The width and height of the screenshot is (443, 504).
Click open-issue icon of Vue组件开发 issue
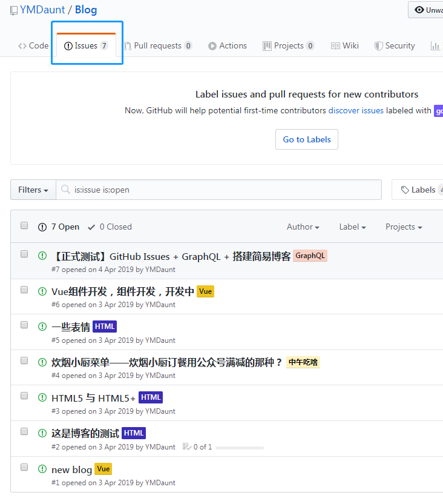pyautogui.click(x=42, y=291)
